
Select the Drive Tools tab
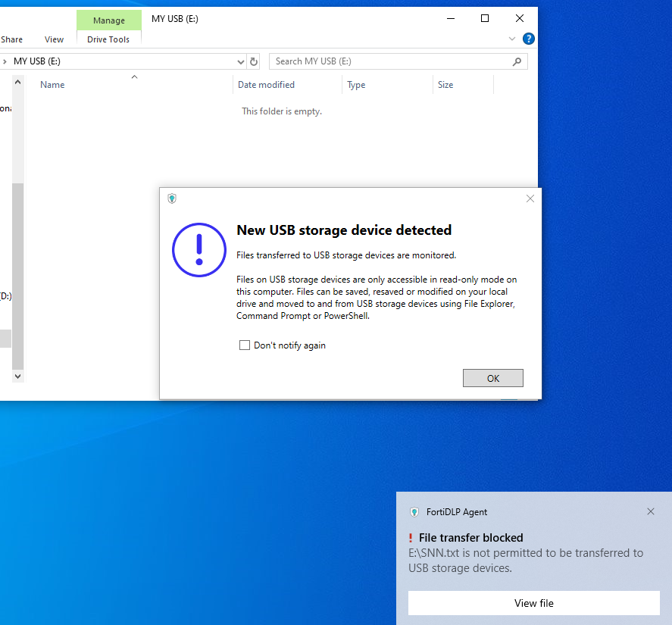(108, 39)
